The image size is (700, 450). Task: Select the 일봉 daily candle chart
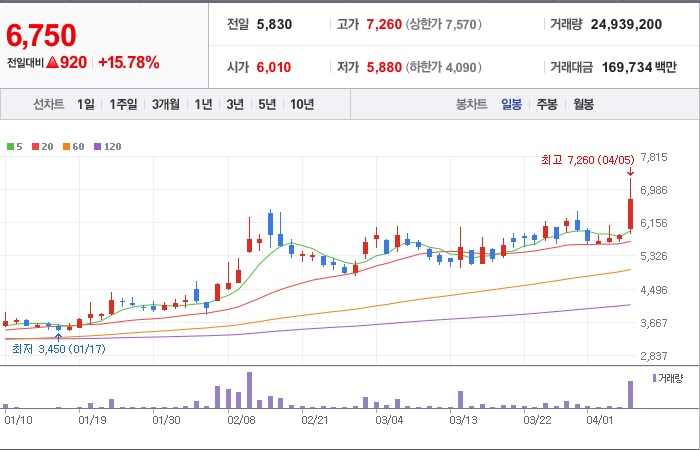pyautogui.click(x=511, y=104)
